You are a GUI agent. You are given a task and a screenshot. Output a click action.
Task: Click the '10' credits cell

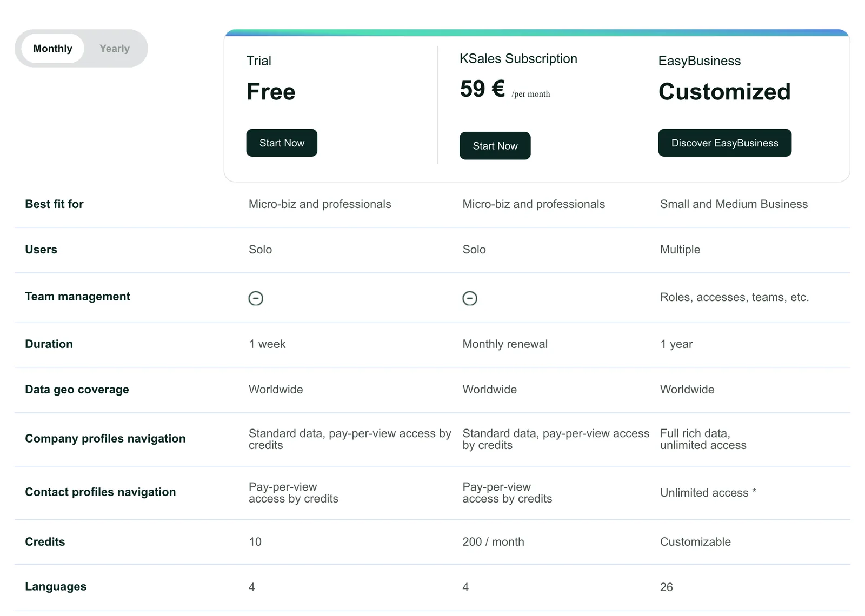pos(255,542)
